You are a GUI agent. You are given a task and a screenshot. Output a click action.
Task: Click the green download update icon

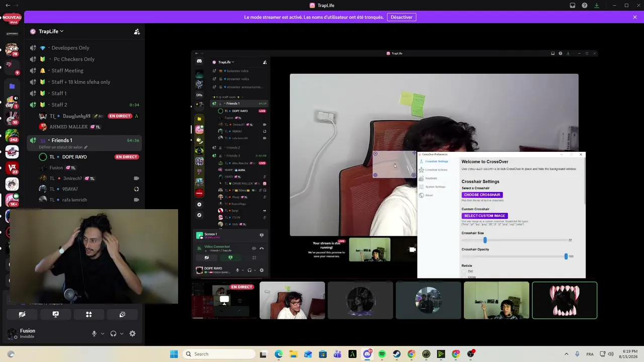tap(597, 6)
